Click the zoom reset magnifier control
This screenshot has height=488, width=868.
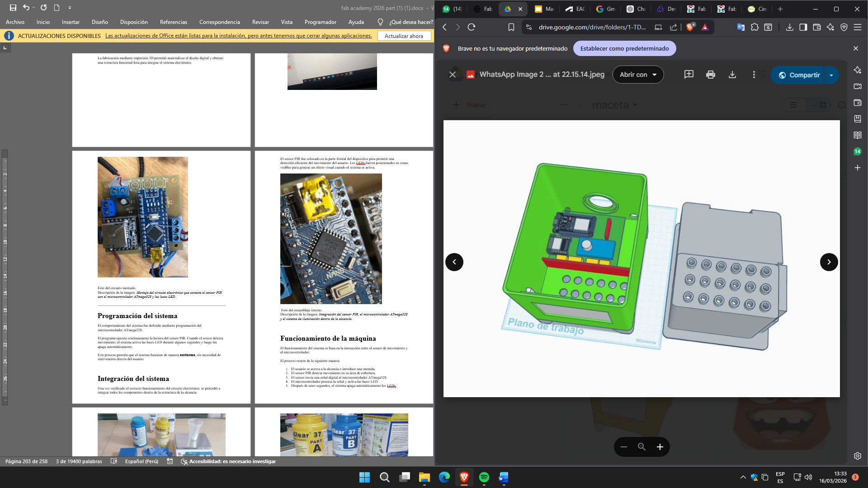[x=642, y=447]
